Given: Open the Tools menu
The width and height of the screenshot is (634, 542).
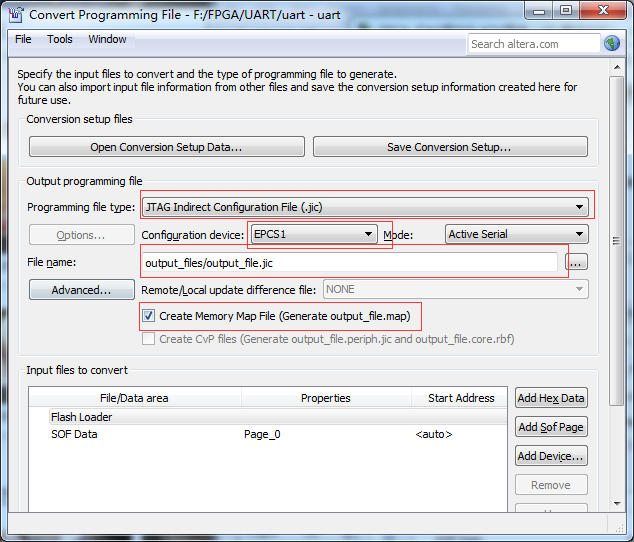Looking at the screenshot, I should [60, 40].
